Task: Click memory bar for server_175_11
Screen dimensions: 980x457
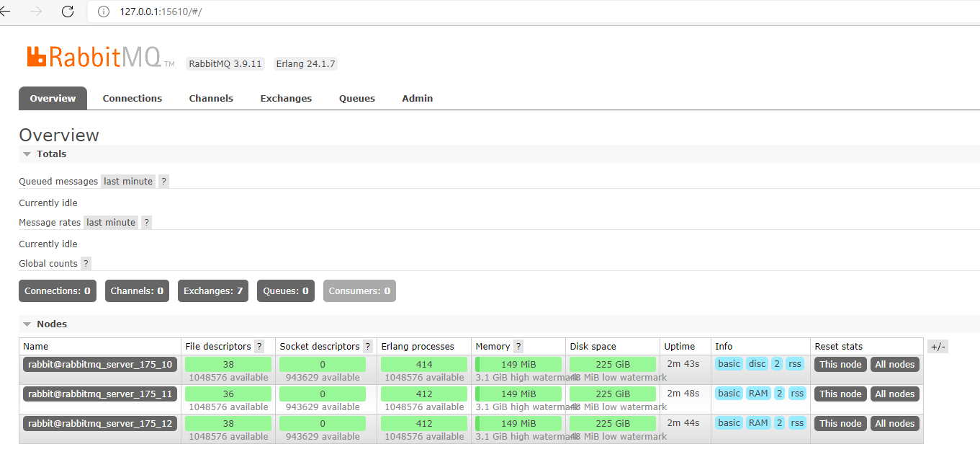Action: pos(518,394)
